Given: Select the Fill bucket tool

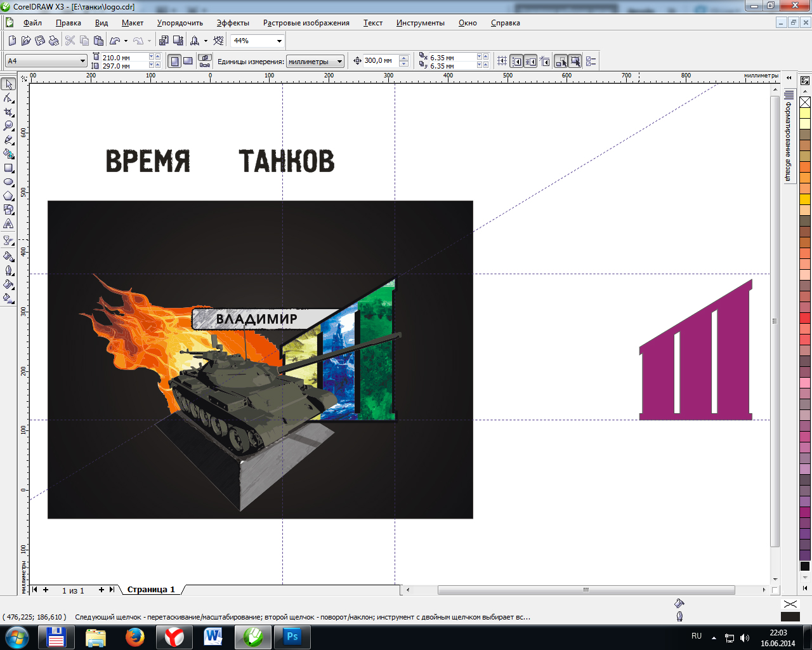Looking at the screenshot, I should pos(8,285).
